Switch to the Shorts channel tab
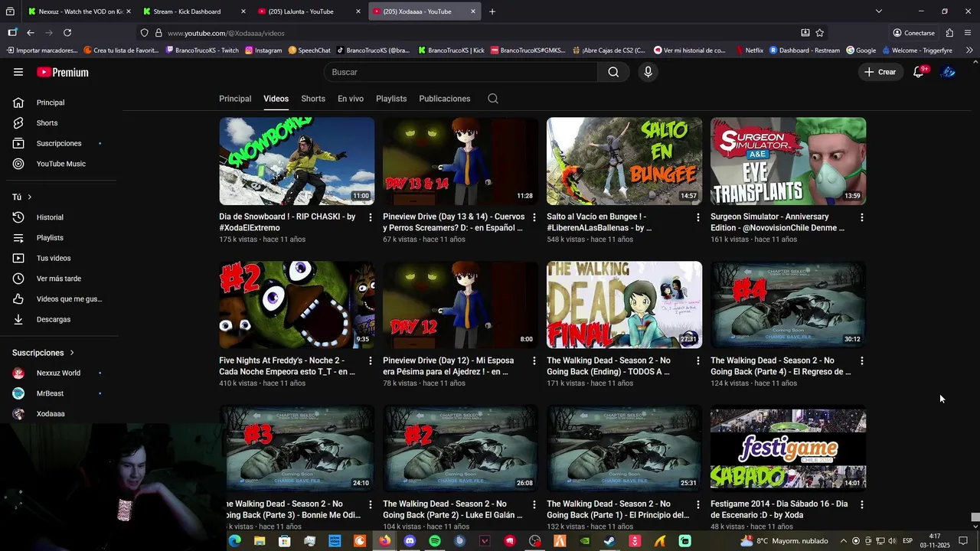 (313, 99)
